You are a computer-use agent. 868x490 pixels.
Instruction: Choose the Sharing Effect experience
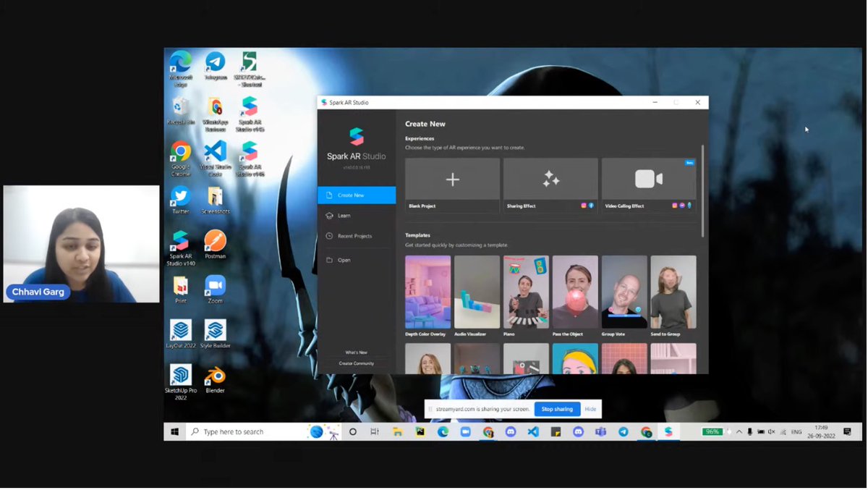(x=550, y=185)
